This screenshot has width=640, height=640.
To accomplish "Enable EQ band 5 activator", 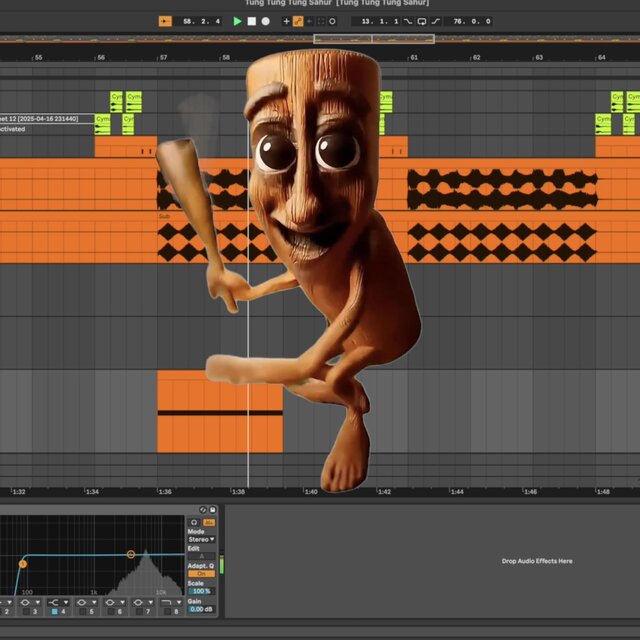I will tap(82, 611).
